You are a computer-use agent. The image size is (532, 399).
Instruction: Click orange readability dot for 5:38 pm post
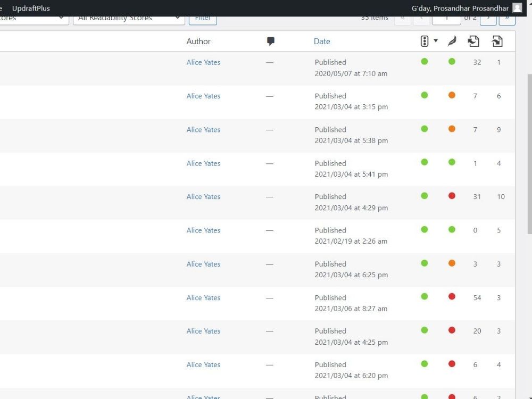[x=452, y=129]
